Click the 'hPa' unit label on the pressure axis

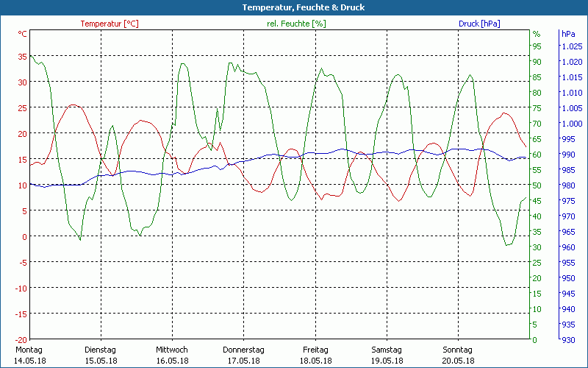coord(568,34)
